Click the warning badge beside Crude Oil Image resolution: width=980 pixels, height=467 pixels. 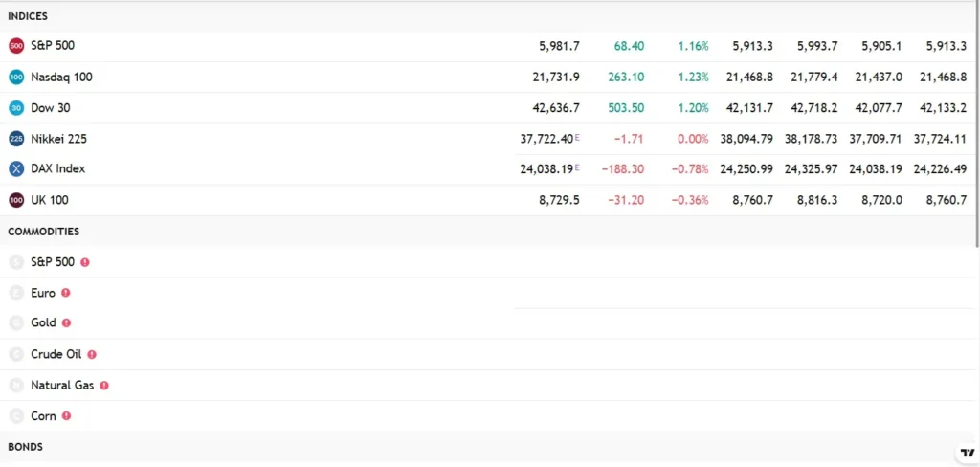(x=92, y=354)
